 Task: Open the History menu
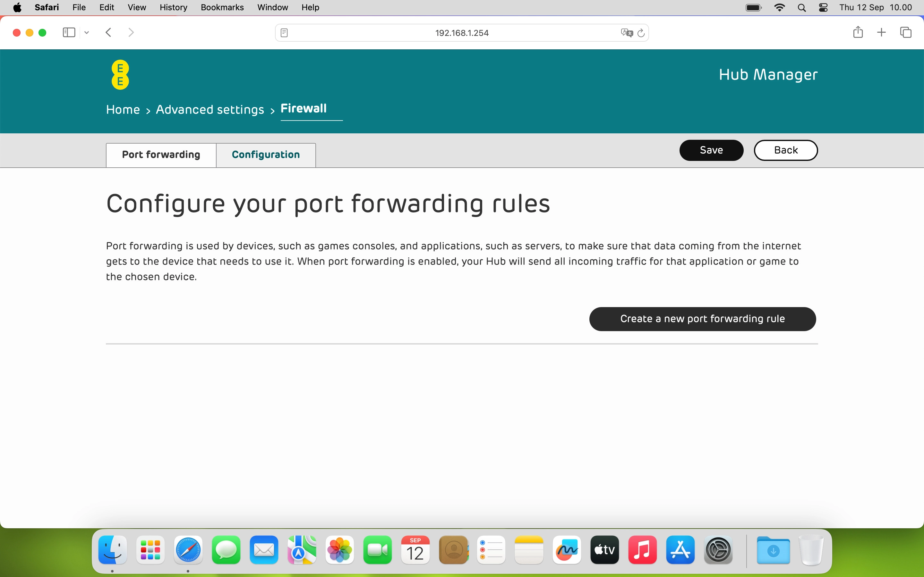[x=173, y=7]
